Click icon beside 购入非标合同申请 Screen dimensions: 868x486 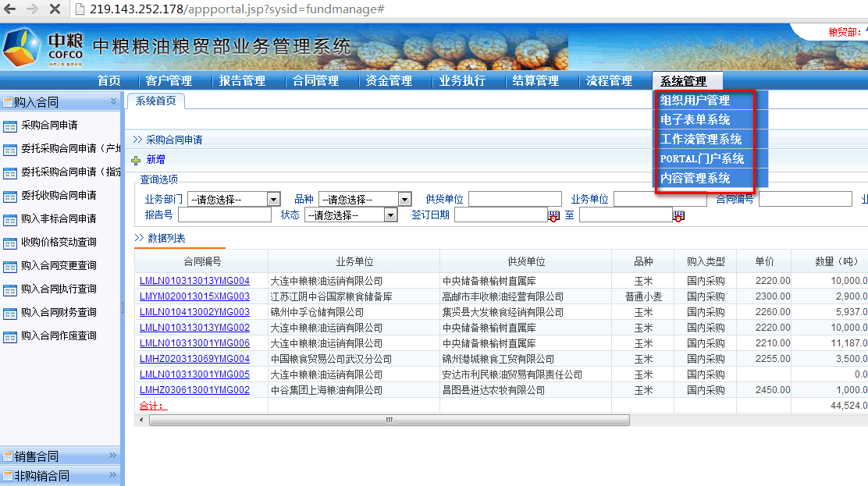pyautogui.click(x=10, y=220)
